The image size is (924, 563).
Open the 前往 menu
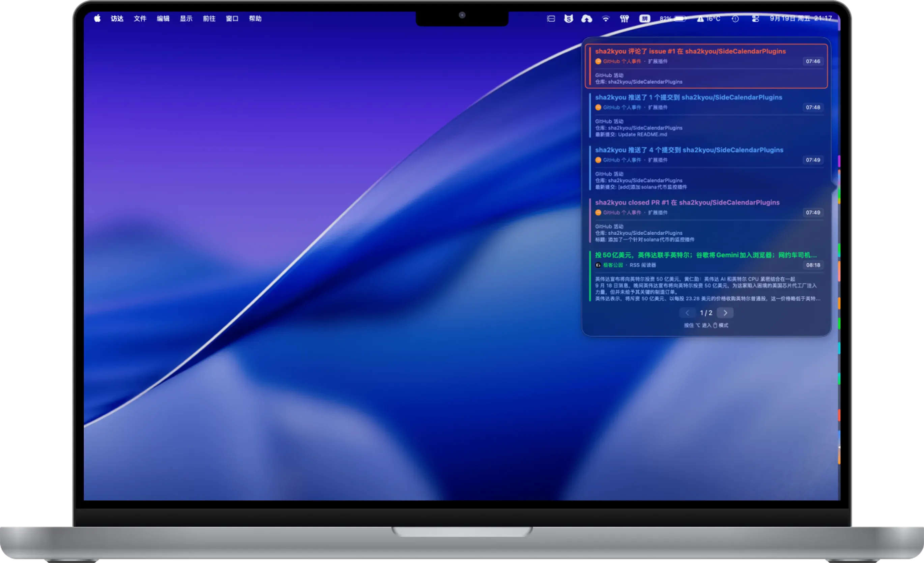[x=209, y=18]
